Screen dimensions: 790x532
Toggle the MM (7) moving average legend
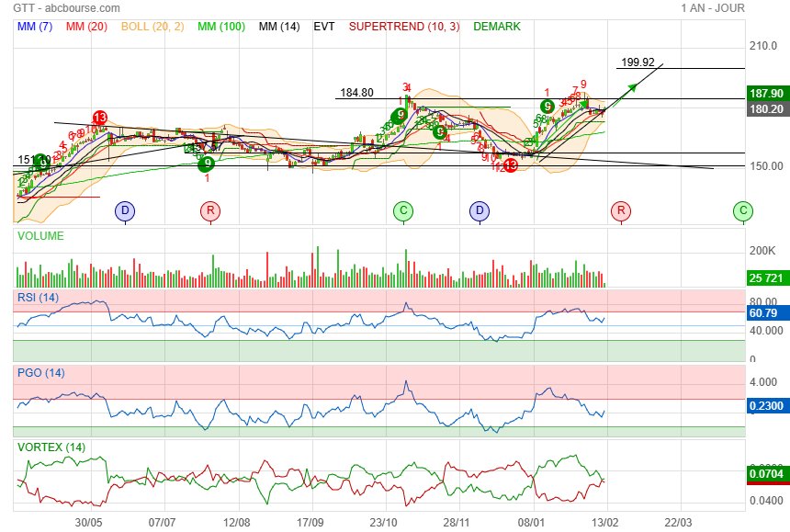click(x=35, y=27)
